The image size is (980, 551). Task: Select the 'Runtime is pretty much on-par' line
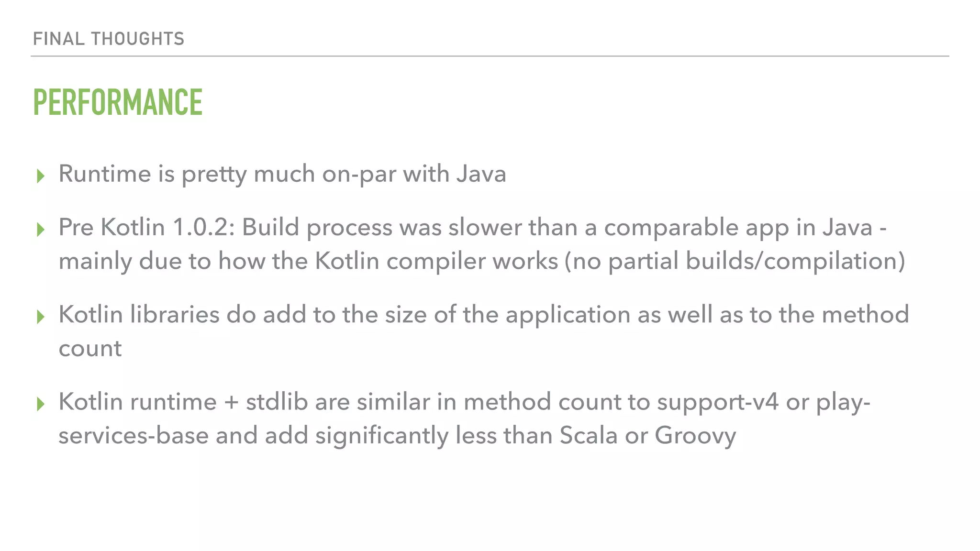pyautogui.click(x=282, y=174)
